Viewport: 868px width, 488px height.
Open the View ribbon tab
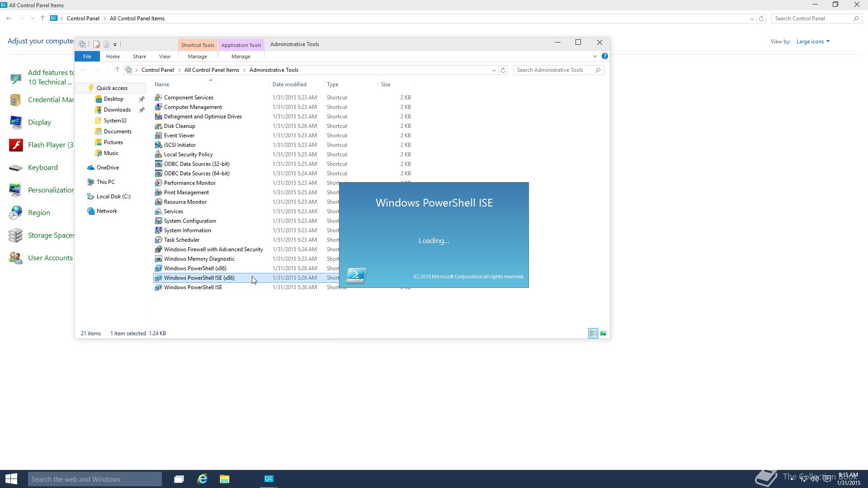point(165,56)
